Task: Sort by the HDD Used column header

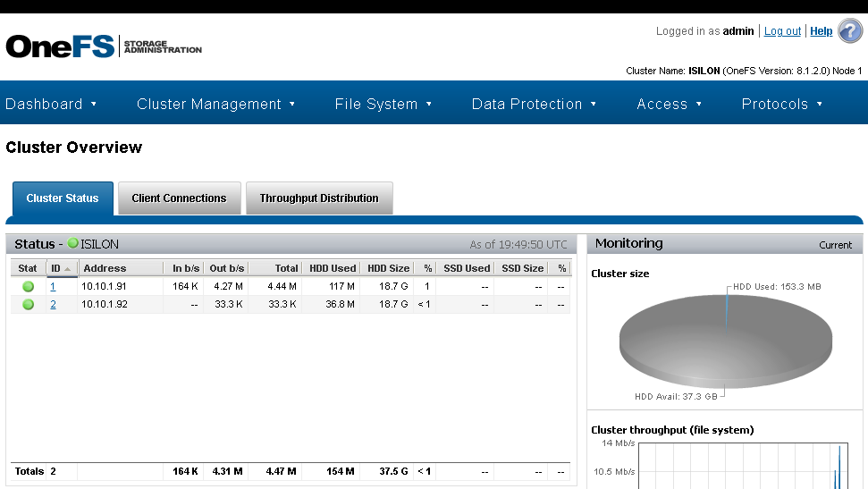Action: [333, 268]
